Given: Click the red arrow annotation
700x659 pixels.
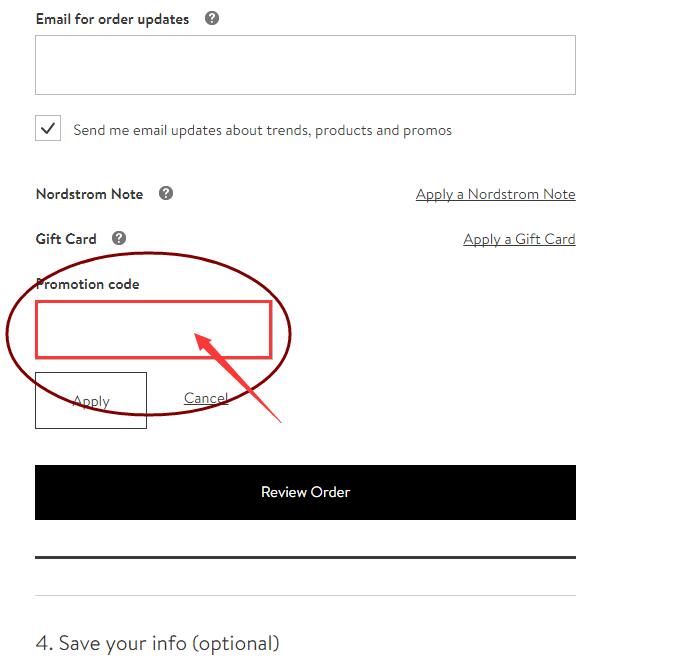Looking at the screenshot, I should (x=238, y=378).
